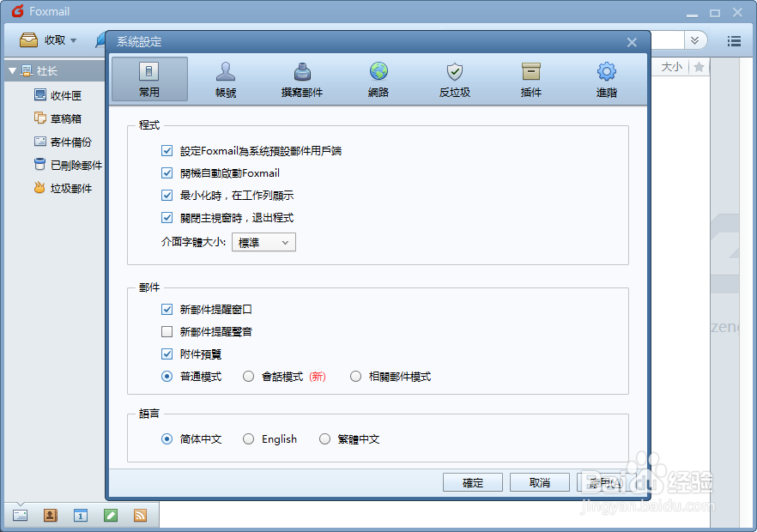The height and width of the screenshot is (532, 757).
Task: Cancel the dialog with 取消
Action: point(539,482)
